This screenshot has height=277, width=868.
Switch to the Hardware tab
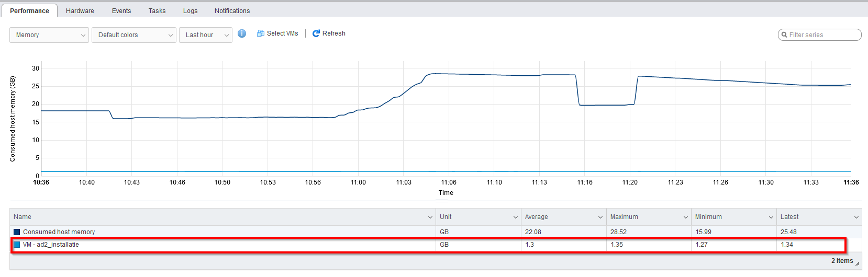pyautogui.click(x=80, y=10)
